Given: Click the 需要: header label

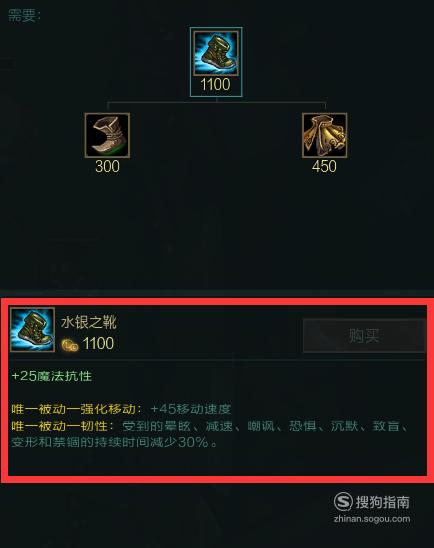Looking at the screenshot, I should point(24,16).
